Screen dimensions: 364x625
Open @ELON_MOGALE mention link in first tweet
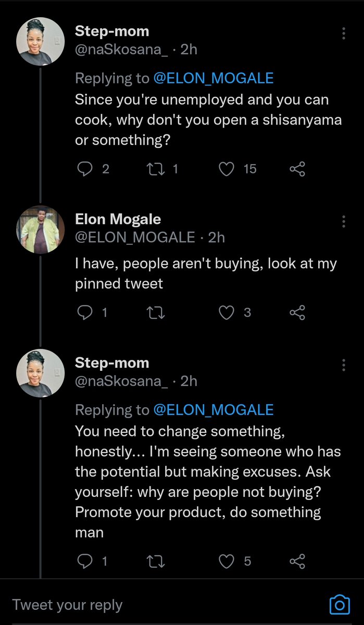pyautogui.click(x=213, y=78)
